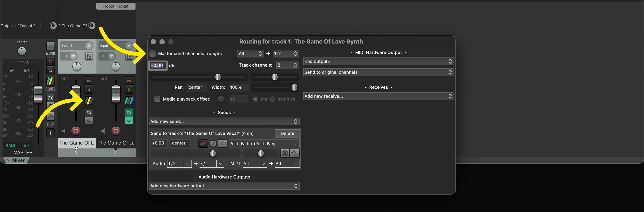Click the track volume +0.00 dB field
644x212 pixels.
[x=158, y=66]
